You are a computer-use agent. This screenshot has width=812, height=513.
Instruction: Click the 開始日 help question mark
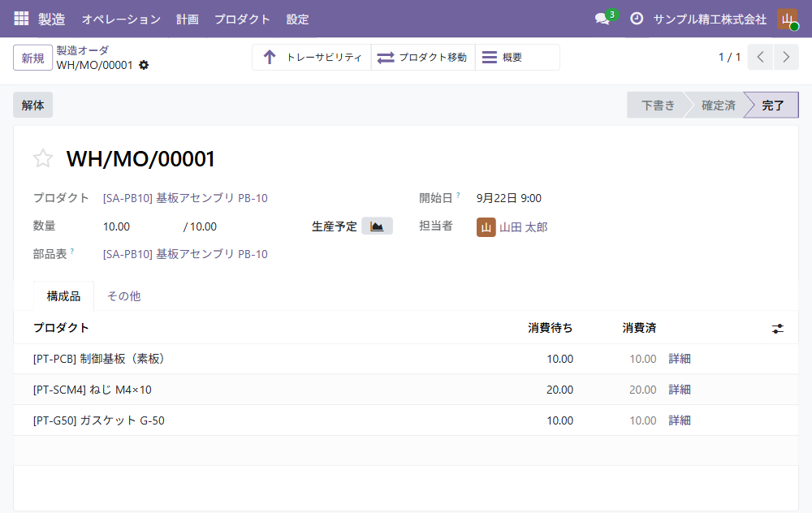coord(458,195)
